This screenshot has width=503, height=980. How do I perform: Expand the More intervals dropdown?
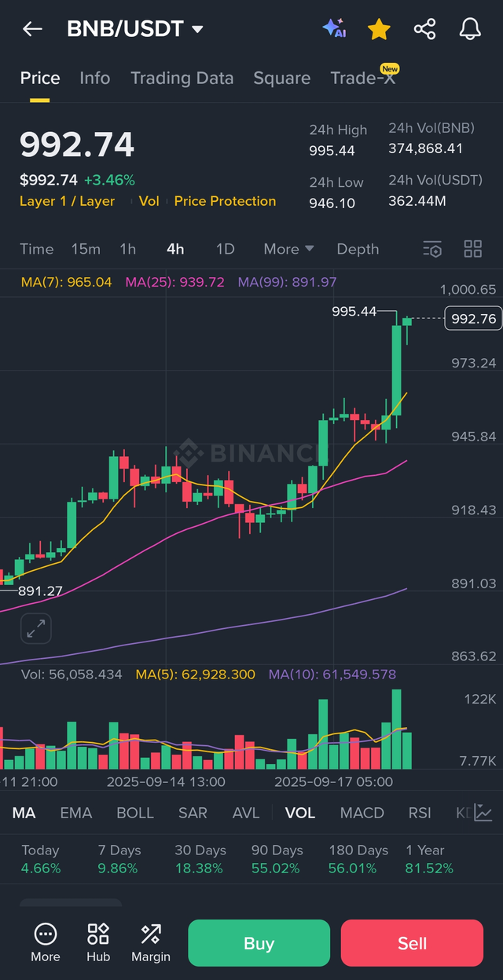(288, 249)
